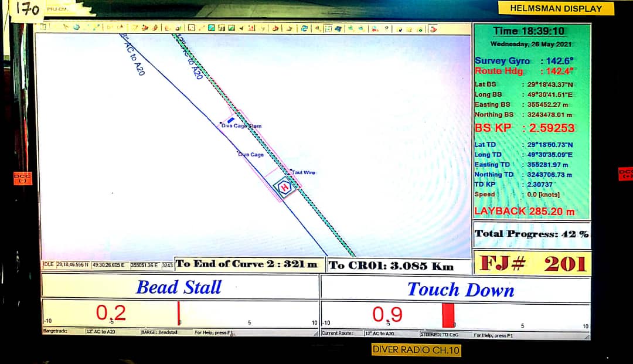Click the Total Progress 42% readout
This screenshot has height=364, width=633.
[531, 234]
